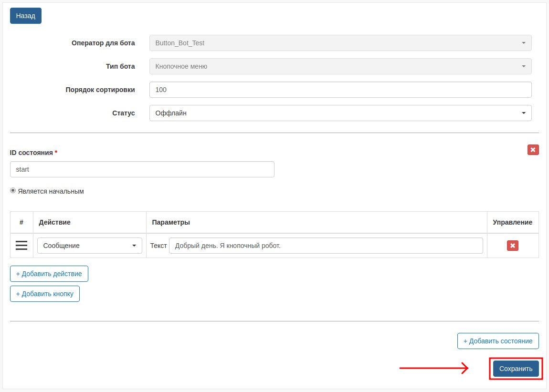Select the Является начальным radio button
Image resolution: width=549 pixels, height=392 pixels.
pos(13,191)
